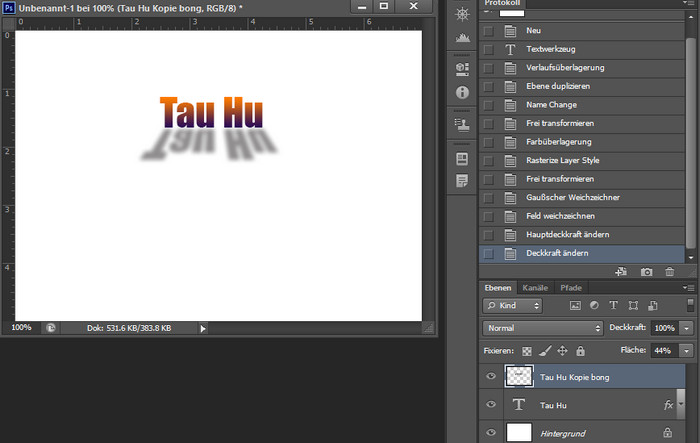Click the Protokoll panel scrollbar thumb
The width and height of the screenshot is (700, 443).
690,142
